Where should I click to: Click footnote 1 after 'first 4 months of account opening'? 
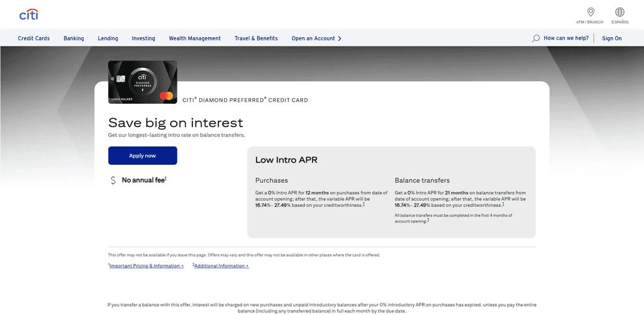[x=428, y=220]
